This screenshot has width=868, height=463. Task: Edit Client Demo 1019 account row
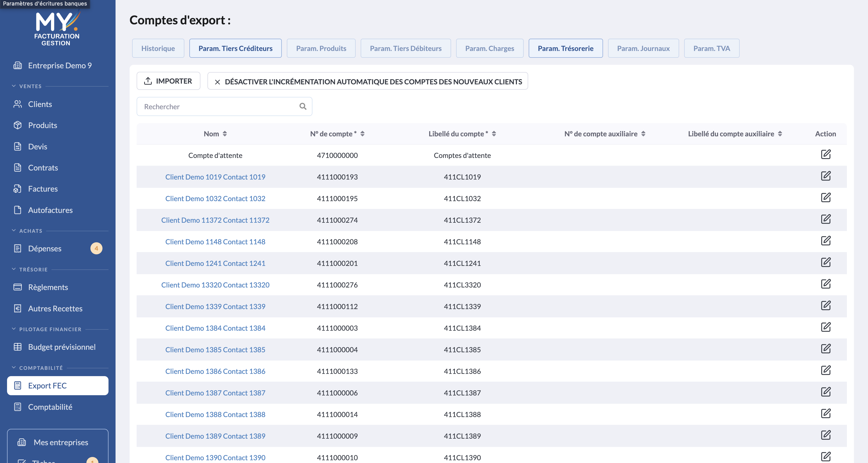[826, 176]
